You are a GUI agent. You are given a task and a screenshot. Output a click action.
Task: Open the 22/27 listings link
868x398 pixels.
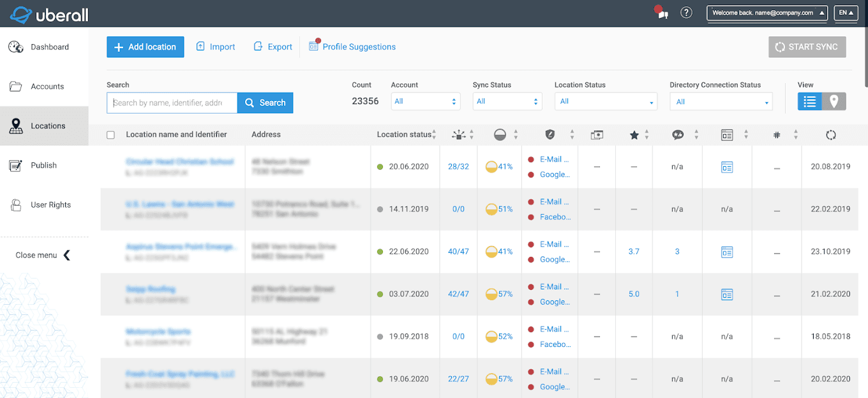458,379
